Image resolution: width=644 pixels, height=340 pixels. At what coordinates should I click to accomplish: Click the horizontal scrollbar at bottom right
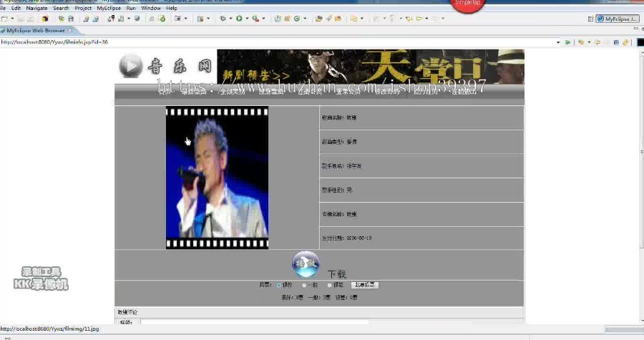click(623, 330)
